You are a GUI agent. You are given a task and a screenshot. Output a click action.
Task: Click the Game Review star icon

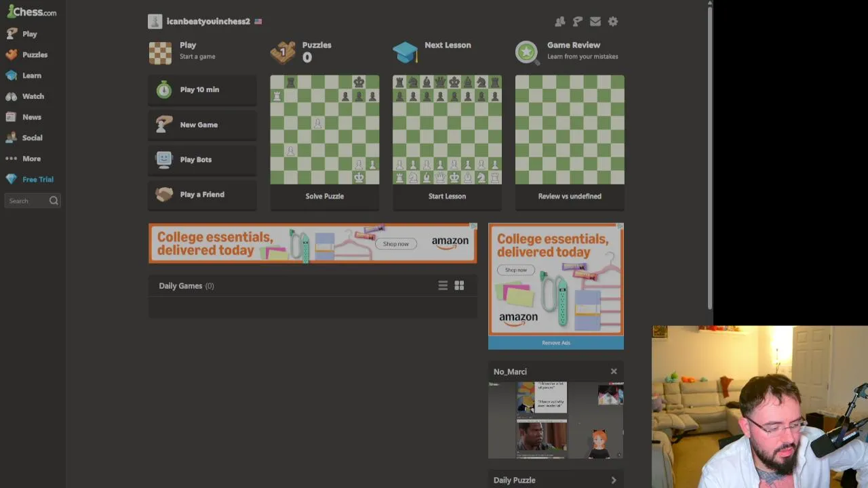click(527, 52)
